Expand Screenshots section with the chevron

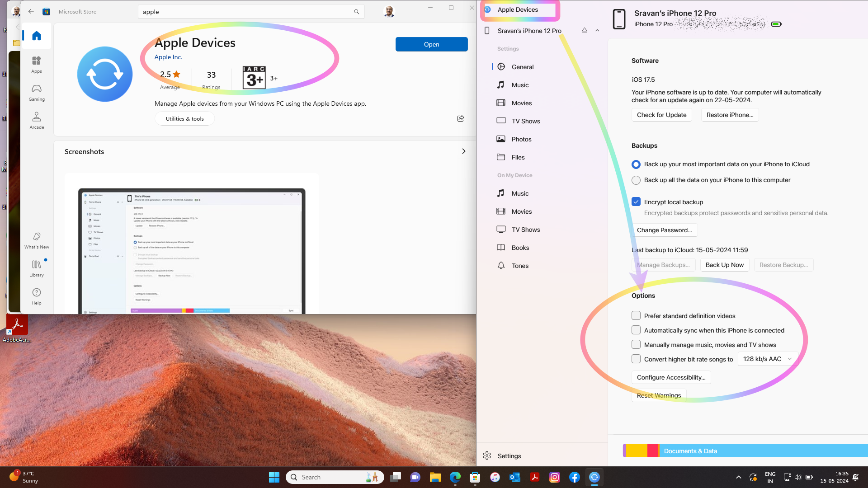(x=463, y=151)
